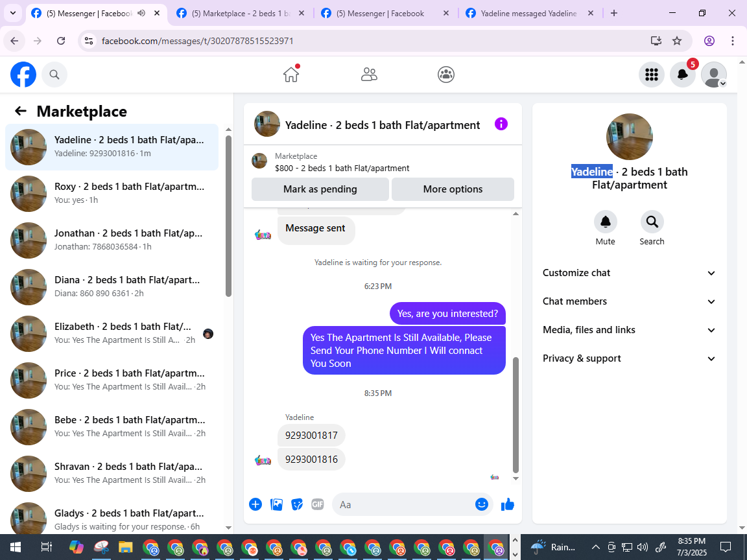Open the Chrome profile icon
The image size is (747, 560).
click(x=709, y=41)
